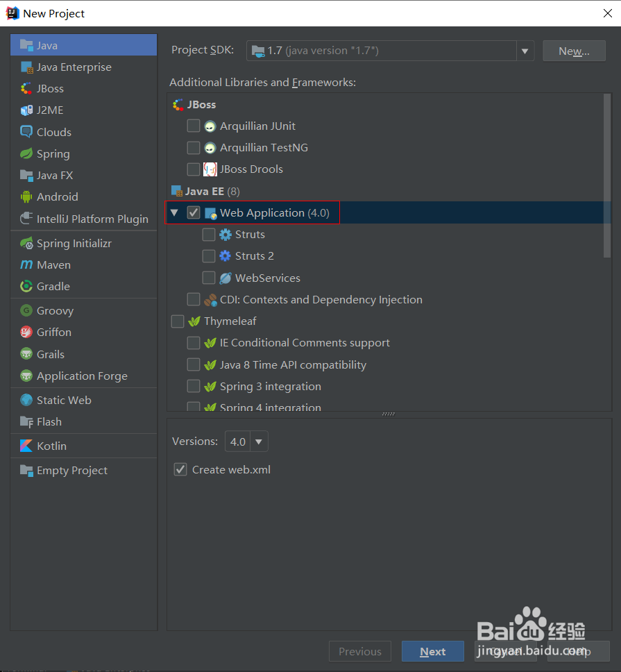Enable the Arquillian TestNG checkbox
Viewport: 621px width, 672px height.
pos(194,147)
